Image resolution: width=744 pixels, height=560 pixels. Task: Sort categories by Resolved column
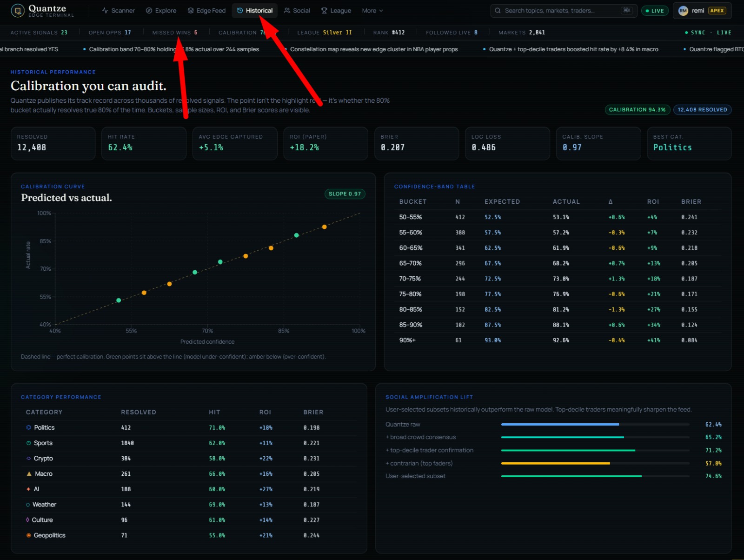click(x=139, y=413)
